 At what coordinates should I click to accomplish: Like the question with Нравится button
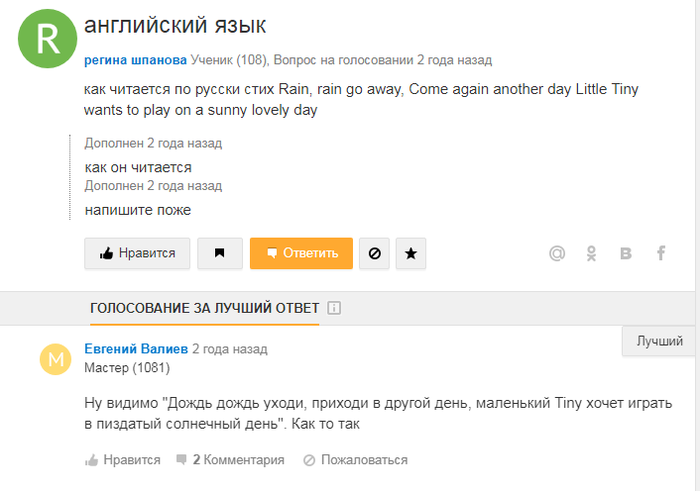click(136, 254)
